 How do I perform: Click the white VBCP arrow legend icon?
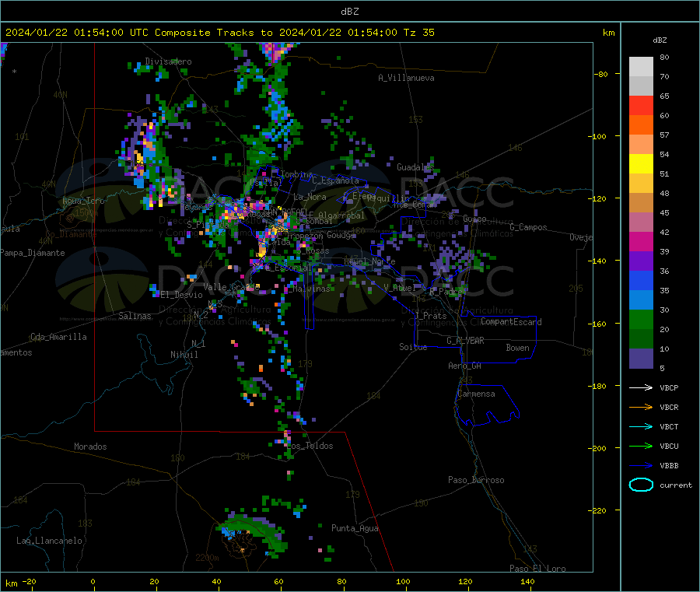pyautogui.click(x=641, y=387)
